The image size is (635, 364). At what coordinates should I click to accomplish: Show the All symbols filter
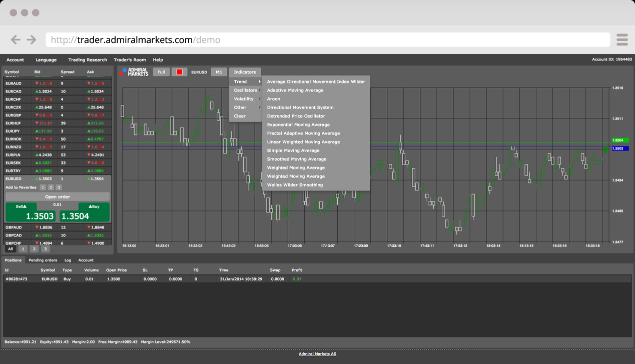tap(11, 249)
